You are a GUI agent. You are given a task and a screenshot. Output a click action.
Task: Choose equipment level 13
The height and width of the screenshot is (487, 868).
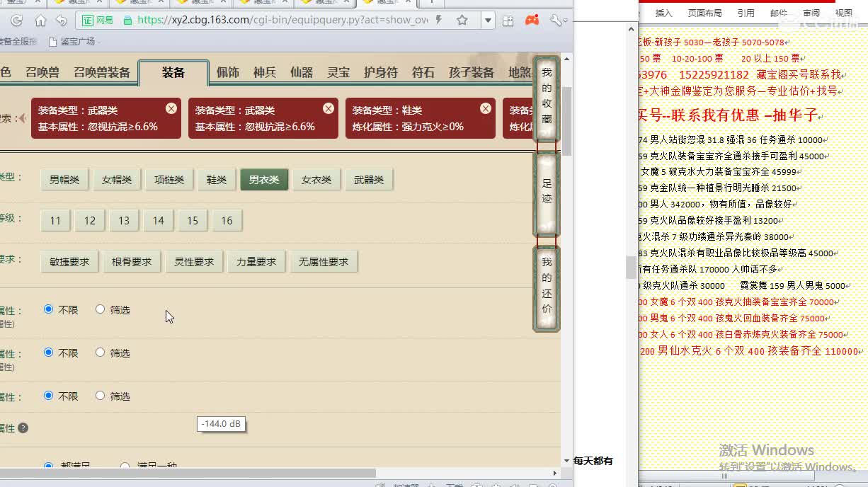coord(124,221)
